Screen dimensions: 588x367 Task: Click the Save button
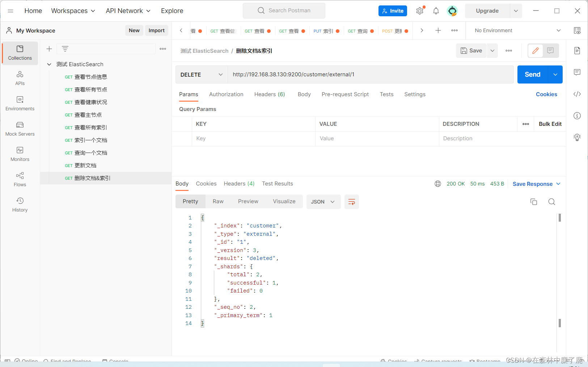tap(471, 51)
